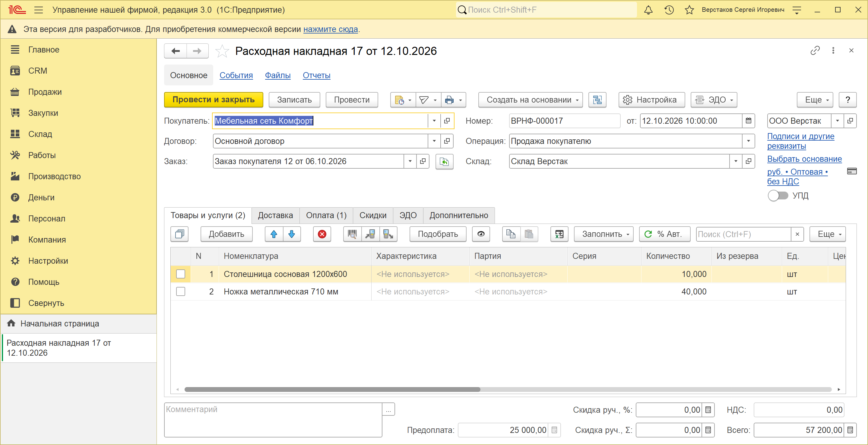Copy rows icon in table toolbar
Screen dimensions: 868x445
pyautogui.click(x=511, y=234)
